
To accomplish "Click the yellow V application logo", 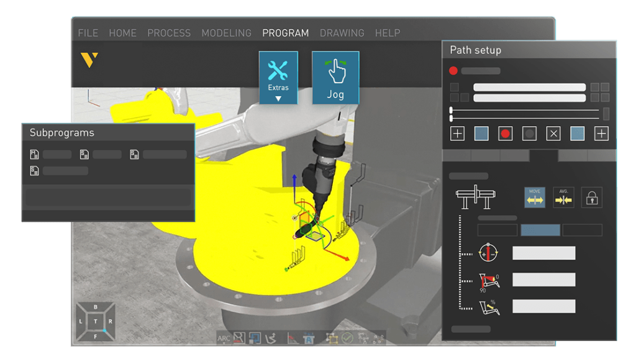I will coord(89,60).
